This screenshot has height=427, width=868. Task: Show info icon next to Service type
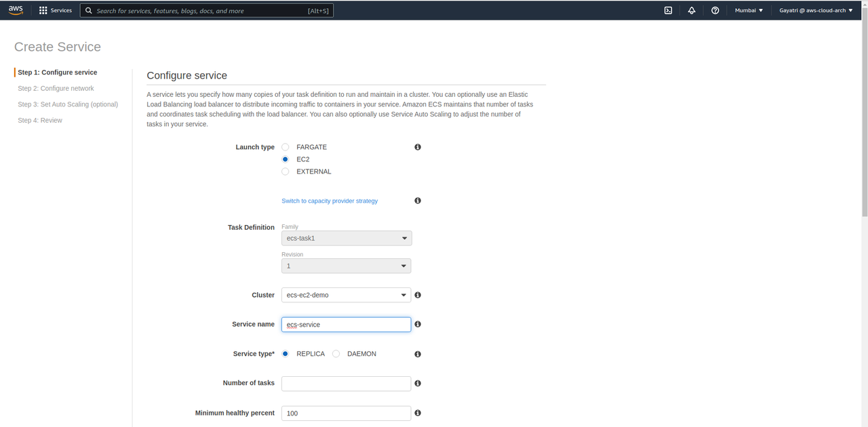point(418,354)
